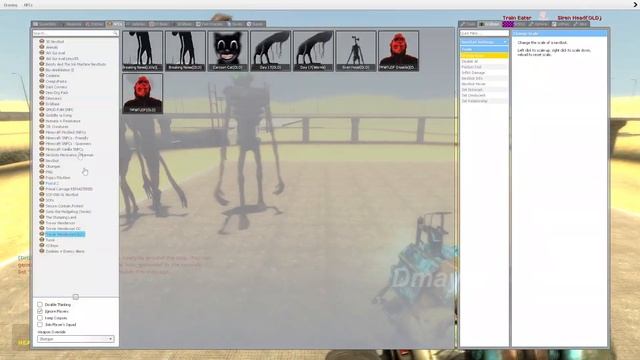
Task: Click the icon beside Humans + Resistance
Action: coord(42,121)
